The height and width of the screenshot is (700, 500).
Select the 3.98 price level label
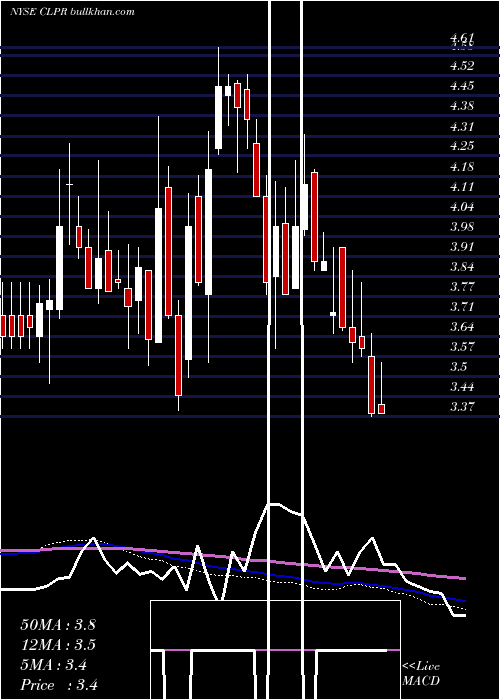[x=462, y=227]
